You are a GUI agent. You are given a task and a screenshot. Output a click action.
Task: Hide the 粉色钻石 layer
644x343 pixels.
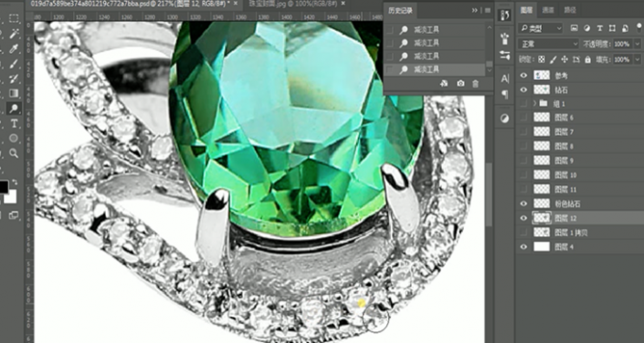[x=523, y=203]
